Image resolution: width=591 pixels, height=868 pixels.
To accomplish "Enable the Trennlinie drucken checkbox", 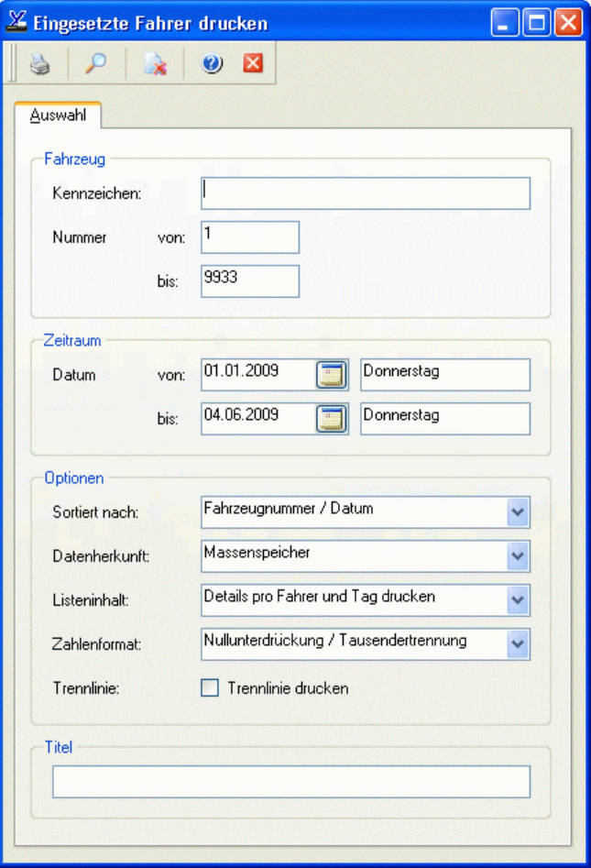I will point(210,688).
